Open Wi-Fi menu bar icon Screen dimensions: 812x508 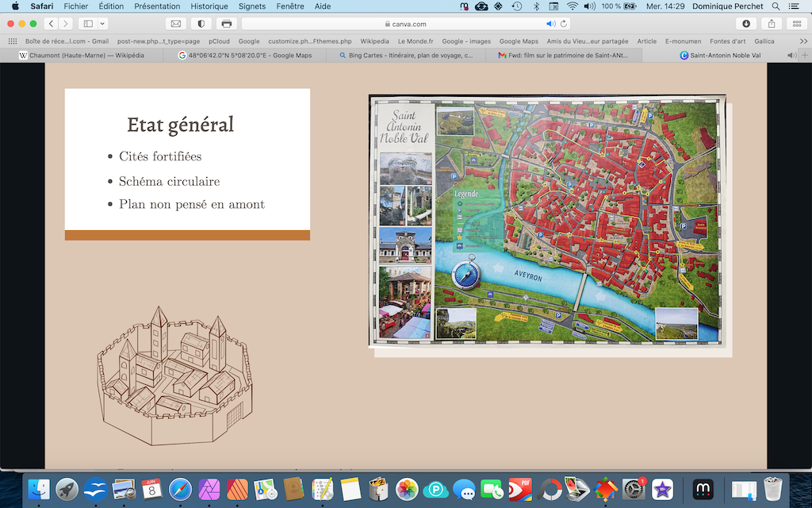click(573, 6)
